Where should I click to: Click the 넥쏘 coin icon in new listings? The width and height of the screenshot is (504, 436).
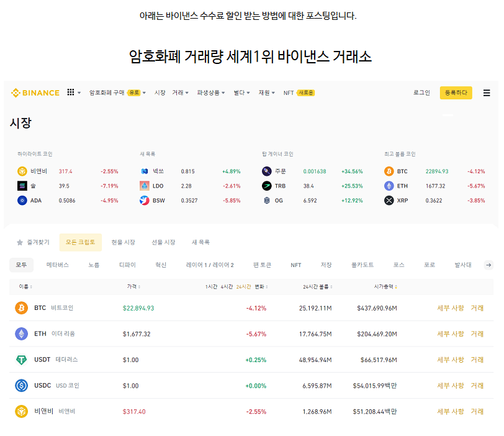point(145,171)
